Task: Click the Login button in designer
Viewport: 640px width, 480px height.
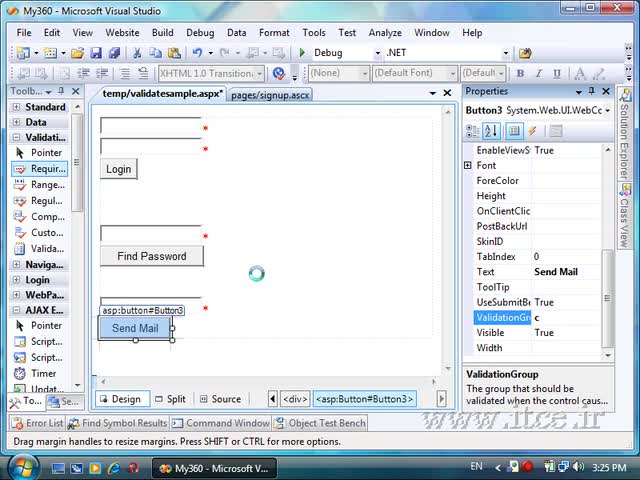Action: pyautogui.click(x=119, y=169)
